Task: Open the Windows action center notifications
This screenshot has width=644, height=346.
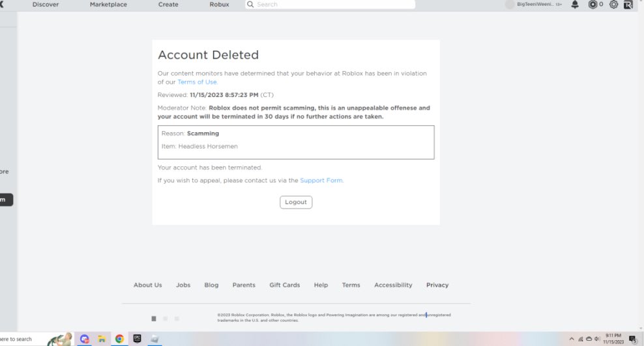Action: pos(632,339)
